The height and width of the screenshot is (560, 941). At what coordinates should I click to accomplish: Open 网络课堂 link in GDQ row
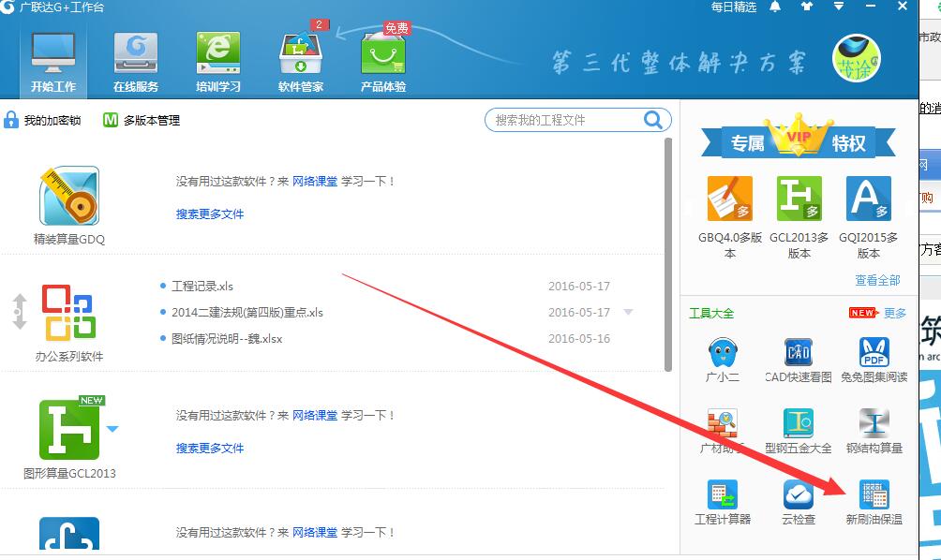pyautogui.click(x=315, y=181)
